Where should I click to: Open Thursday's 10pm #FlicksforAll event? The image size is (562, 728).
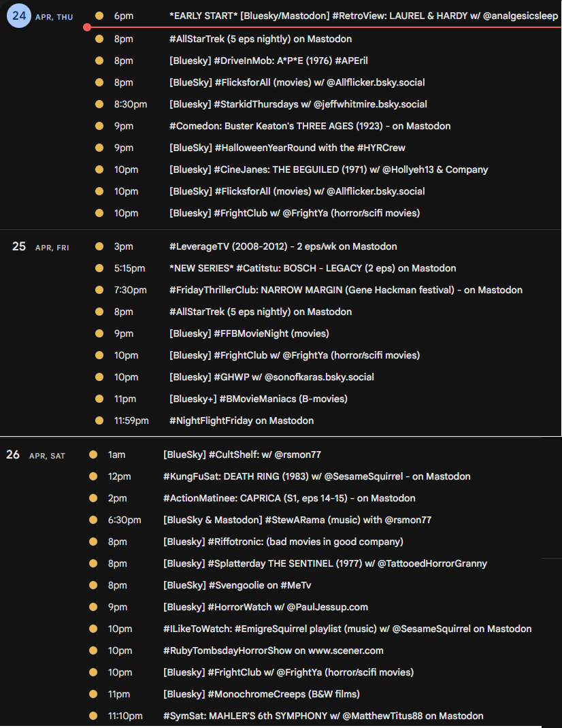pyautogui.click(x=297, y=192)
